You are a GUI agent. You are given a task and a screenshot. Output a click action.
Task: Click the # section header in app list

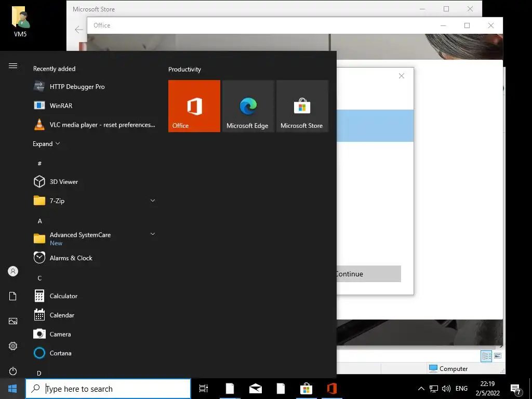39,164
